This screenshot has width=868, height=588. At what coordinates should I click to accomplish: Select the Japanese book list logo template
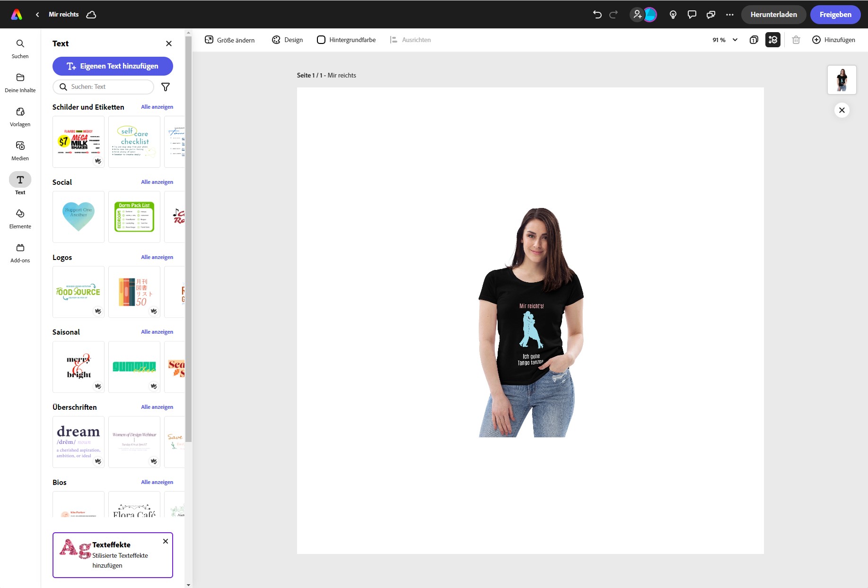click(134, 292)
